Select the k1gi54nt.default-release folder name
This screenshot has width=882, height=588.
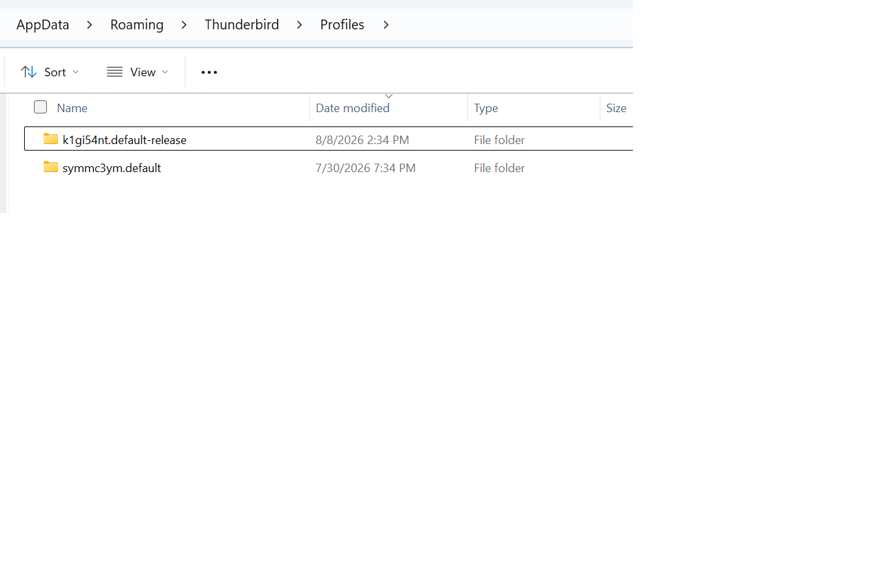coord(125,140)
